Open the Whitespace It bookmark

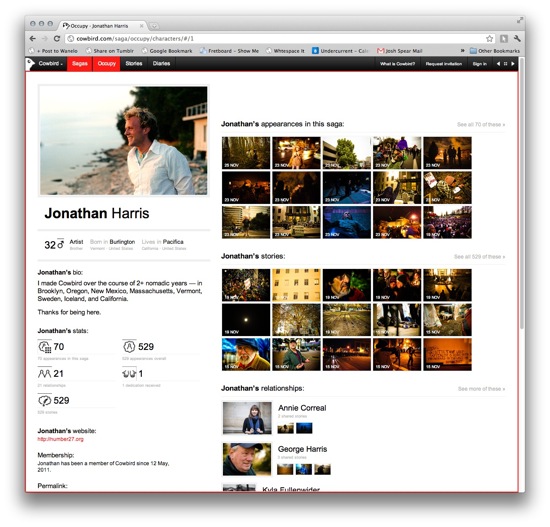tap(285, 51)
